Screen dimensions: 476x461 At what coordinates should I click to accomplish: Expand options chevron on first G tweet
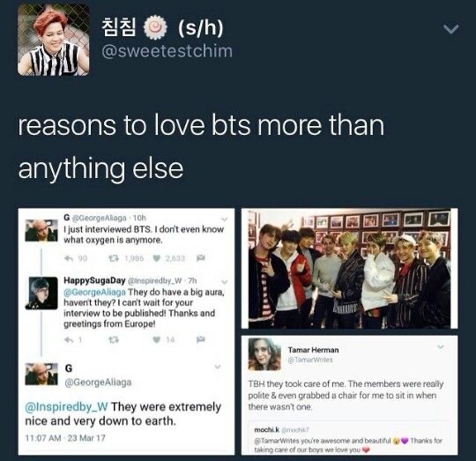(x=225, y=219)
